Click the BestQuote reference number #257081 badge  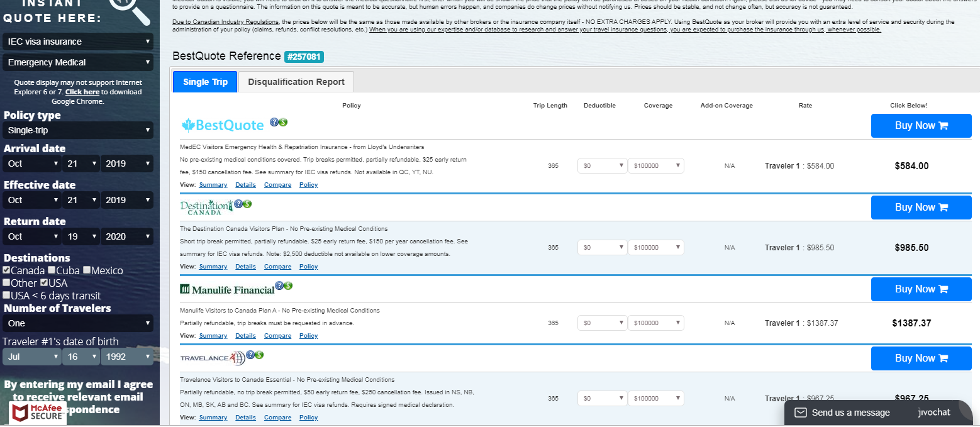click(x=304, y=57)
